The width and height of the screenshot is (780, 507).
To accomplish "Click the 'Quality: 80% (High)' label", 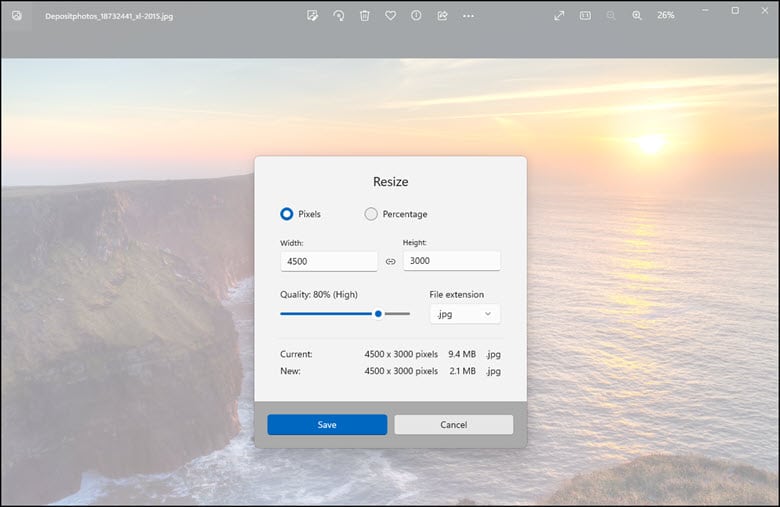I will [x=319, y=295].
